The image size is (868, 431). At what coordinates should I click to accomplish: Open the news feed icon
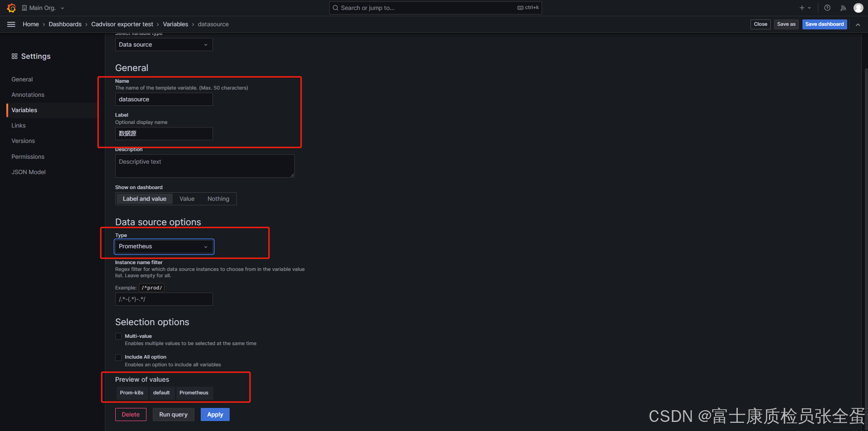click(x=843, y=8)
